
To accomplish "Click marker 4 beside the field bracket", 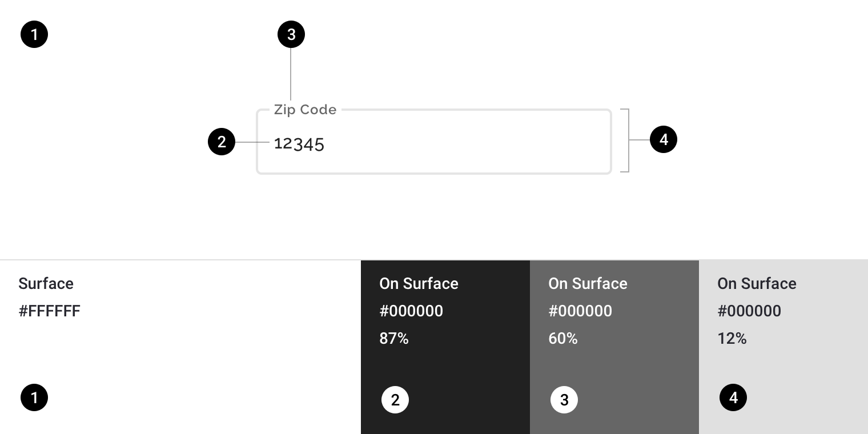I will click(x=664, y=140).
